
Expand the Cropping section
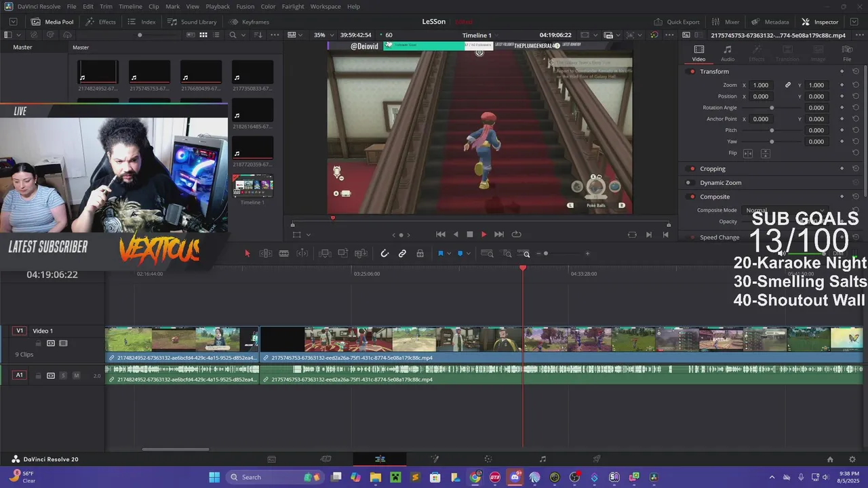click(x=713, y=169)
